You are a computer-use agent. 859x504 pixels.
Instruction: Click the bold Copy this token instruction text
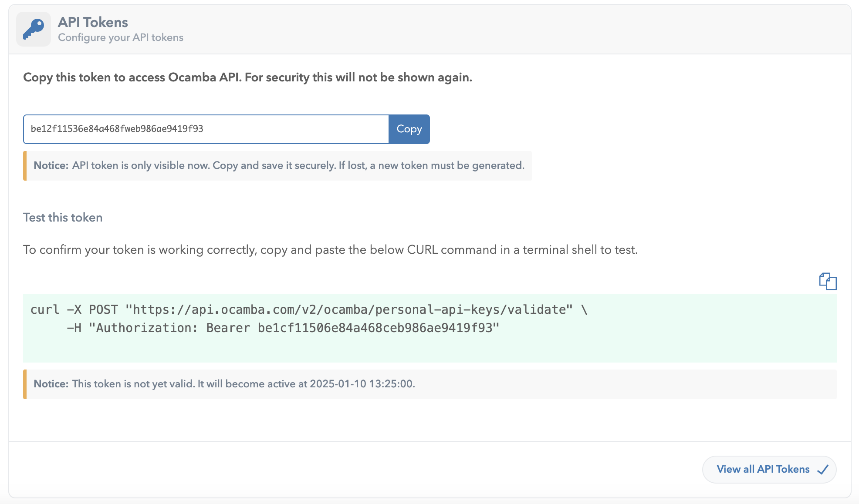click(247, 77)
